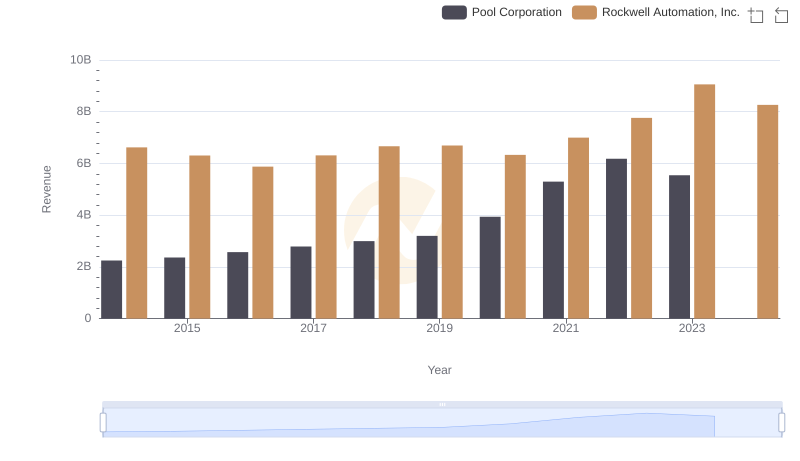Click the 8B y-axis label
The width and height of the screenshot is (800, 461).
84,111
